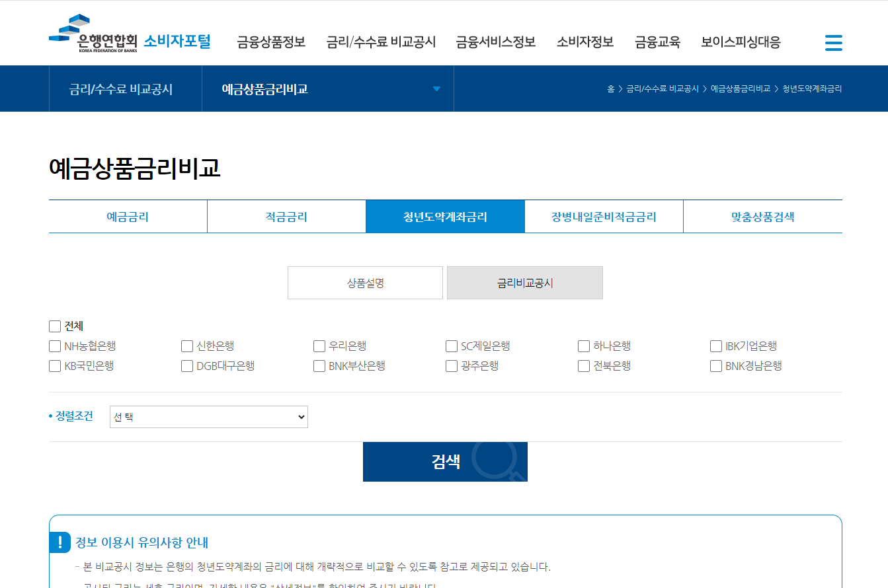The image size is (888, 588).
Task: Open the 장병내일준비적금금리 tab
Action: tap(603, 216)
